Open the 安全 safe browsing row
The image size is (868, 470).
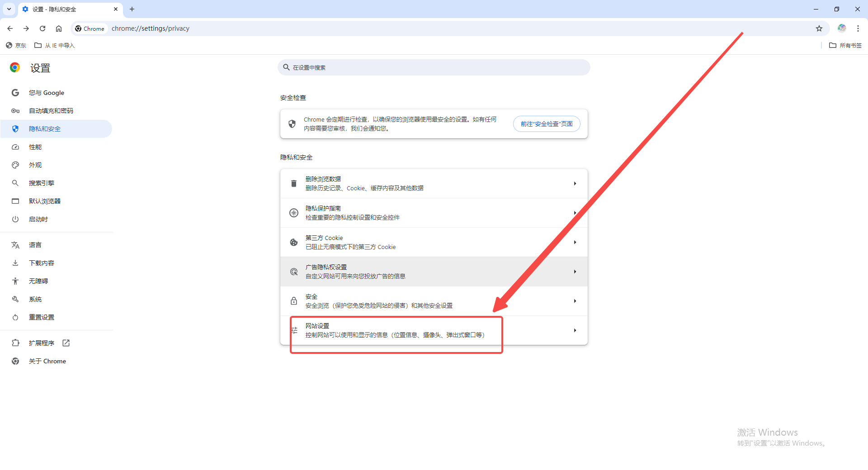434,301
